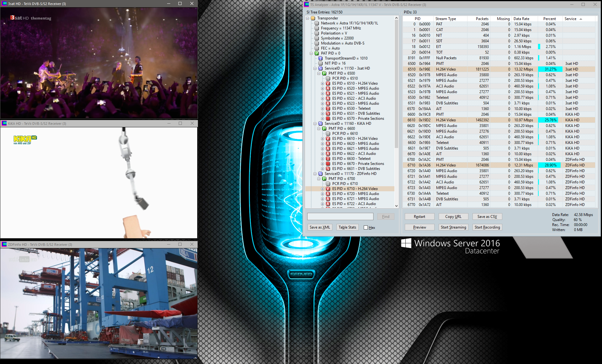602x364 pixels.
Task: Click the ZDFinfo HD video preview window
Action: (x=99, y=303)
